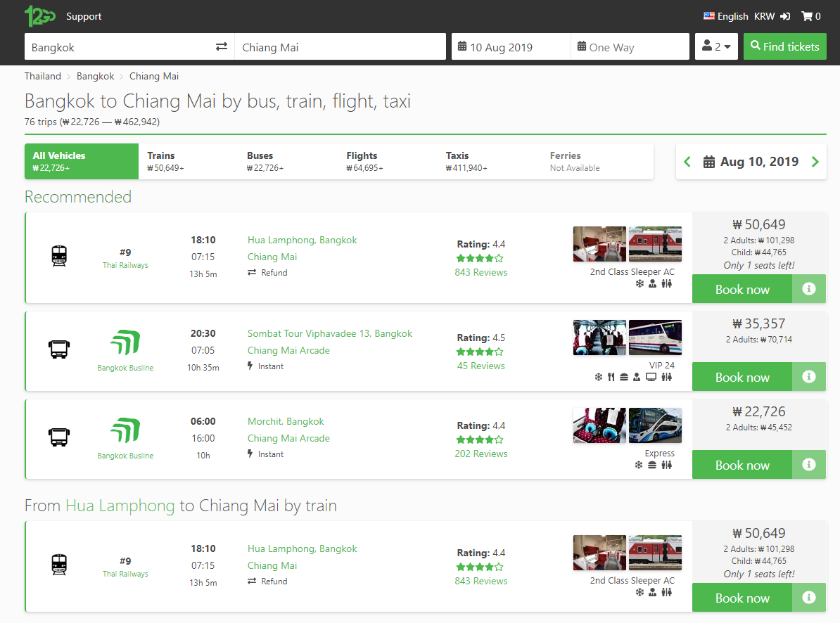The width and height of the screenshot is (840, 623).
Task: Click TV screen amenity icon on VIP 24
Action: [651, 378]
